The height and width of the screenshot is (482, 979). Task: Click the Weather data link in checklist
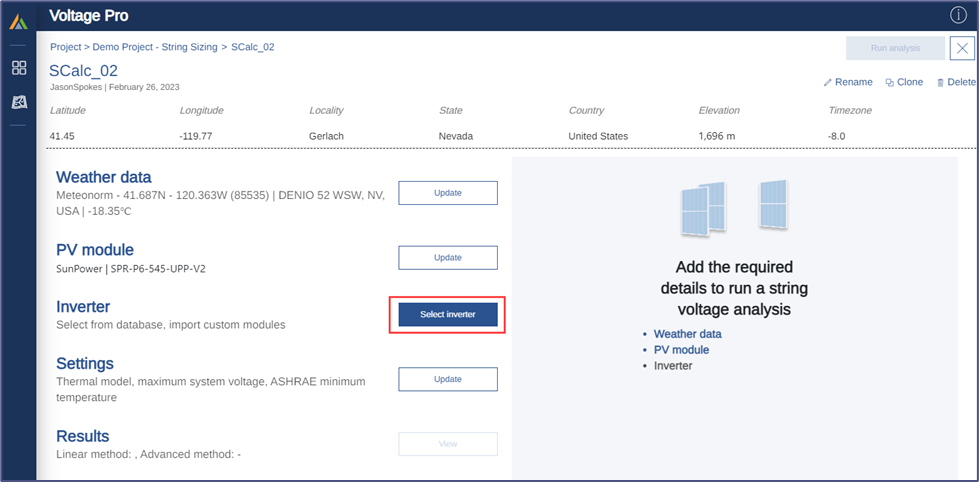click(687, 334)
